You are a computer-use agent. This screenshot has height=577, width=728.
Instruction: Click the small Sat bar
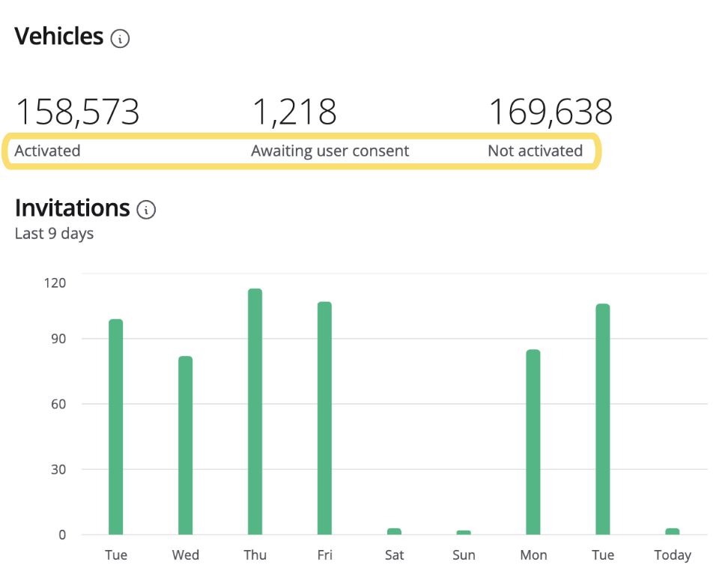click(394, 531)
